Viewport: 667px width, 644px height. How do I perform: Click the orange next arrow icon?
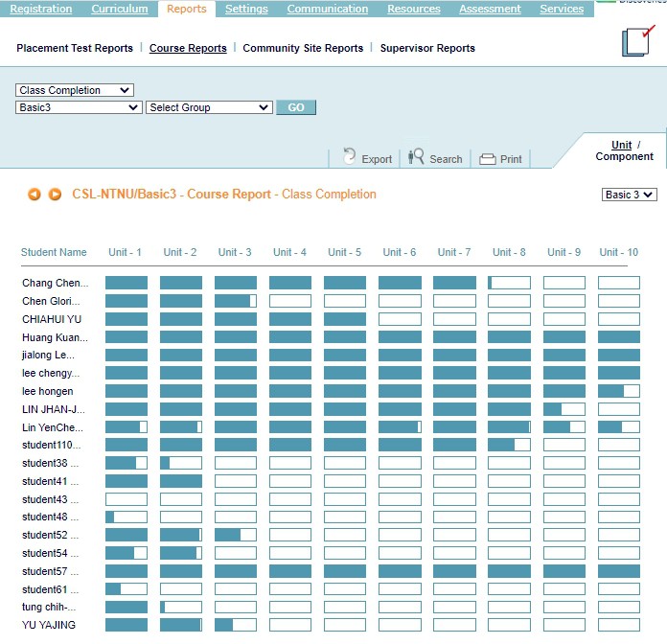pos(55,195)
